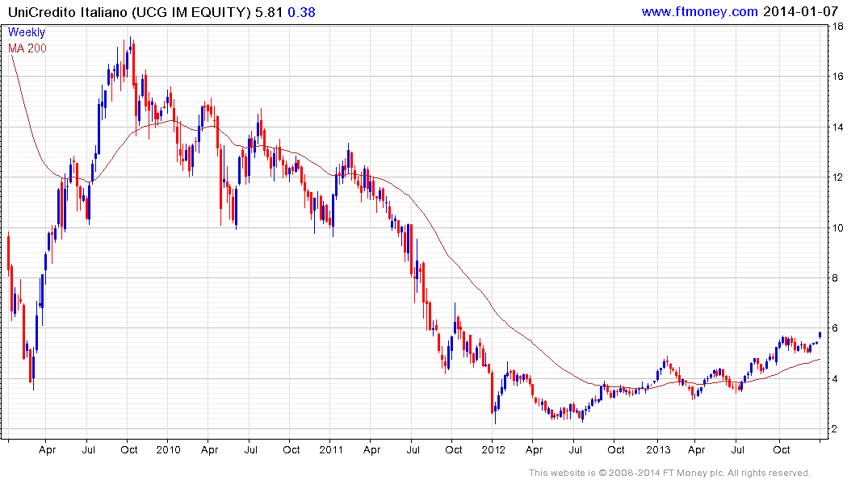The width and height of the screenshot is (868, 484).
Task: Click the x-axis label 2012
Action: click(x=493, y=449)
